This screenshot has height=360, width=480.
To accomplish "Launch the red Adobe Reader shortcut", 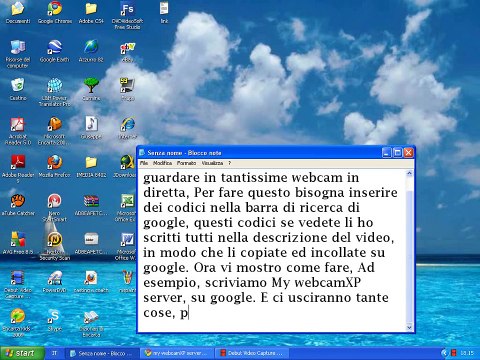I will pos(18,162).
